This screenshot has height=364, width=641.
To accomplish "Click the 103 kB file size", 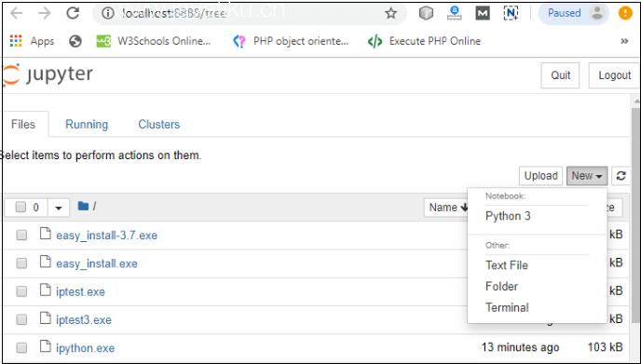I will tap(606, 347).
